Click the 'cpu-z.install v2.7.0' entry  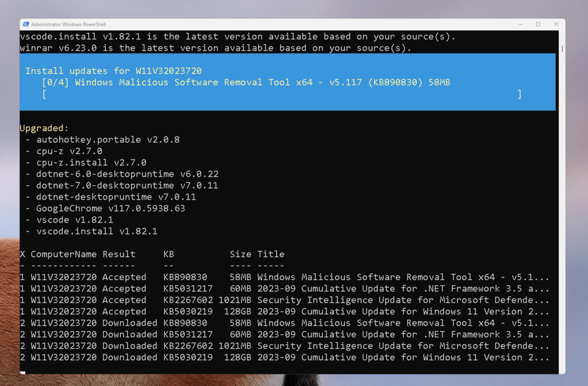point(91,163)
